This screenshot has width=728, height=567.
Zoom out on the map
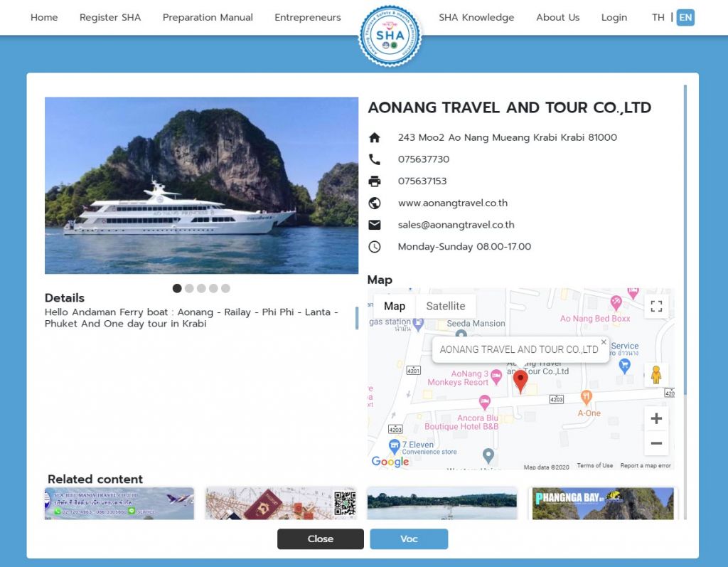(656, 443)
